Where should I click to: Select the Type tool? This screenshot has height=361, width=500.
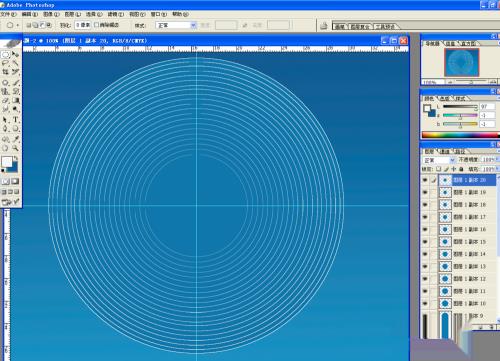pyautogui.click(x=15, y=120)
